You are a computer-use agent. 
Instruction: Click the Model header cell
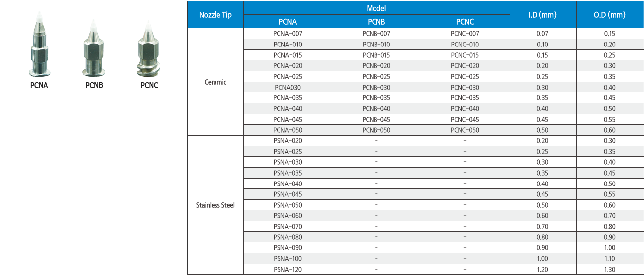376,8
